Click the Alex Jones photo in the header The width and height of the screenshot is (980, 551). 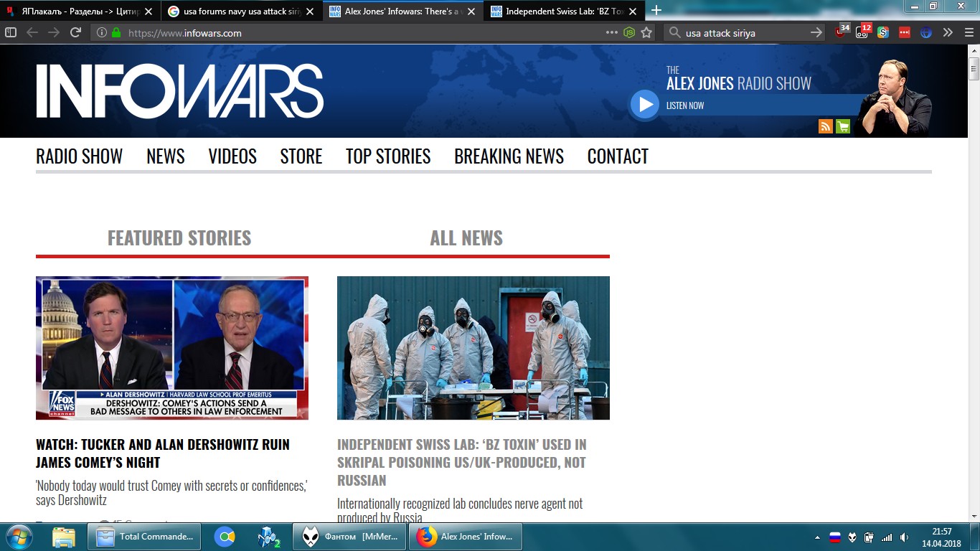click(x=895, y=98)
